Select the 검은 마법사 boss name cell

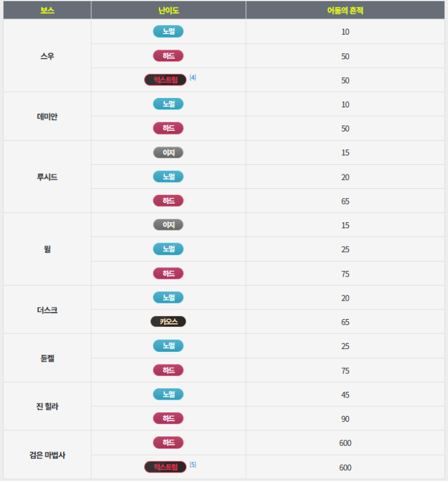pos(47,455)
